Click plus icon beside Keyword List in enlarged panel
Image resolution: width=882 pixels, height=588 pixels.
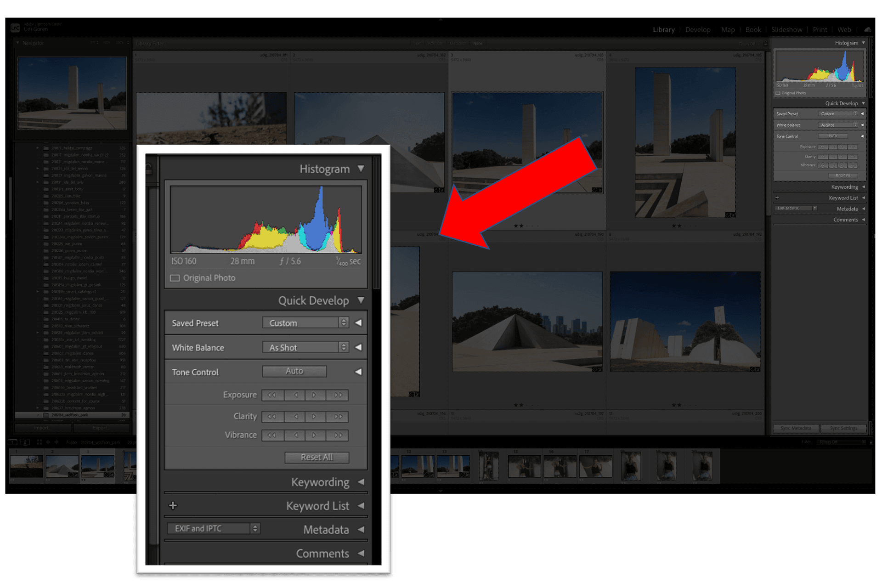[173, 506]
